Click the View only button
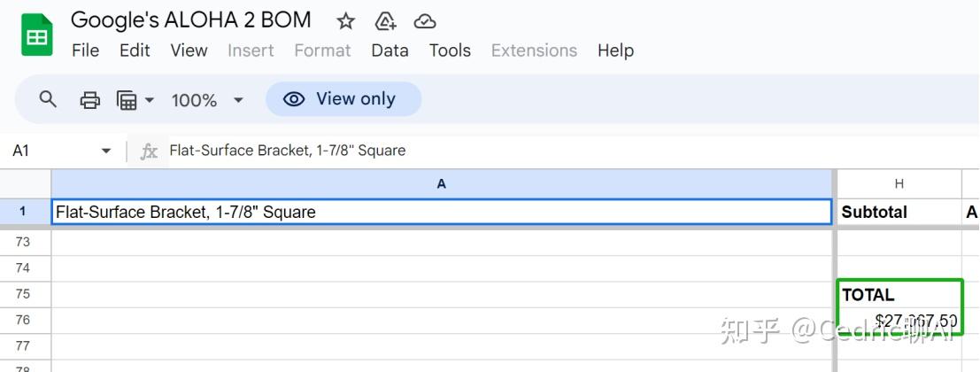This screenshot has width=980, height=372. pyautogui.click(x=343, y=99)
